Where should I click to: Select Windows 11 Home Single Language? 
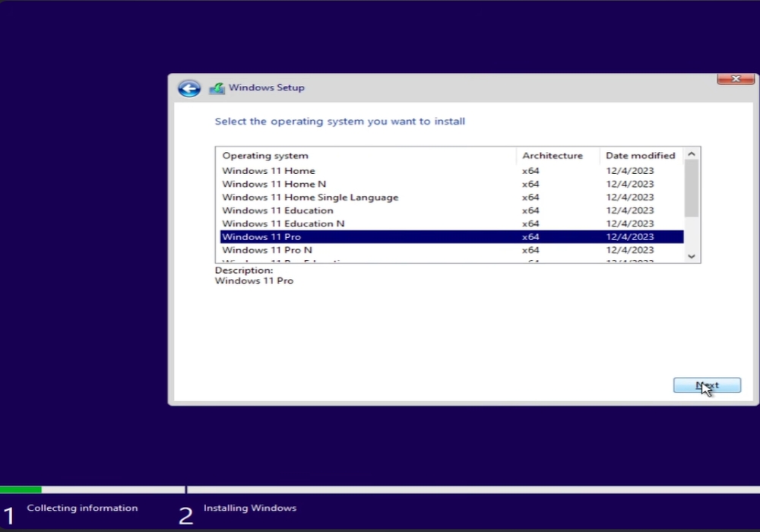[x=451, y=197]
